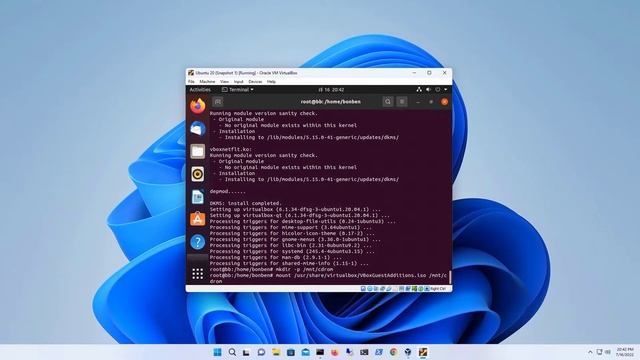Show hidden icons in system tray
Screen dimensions: 640x360
pyautogui.click(x=590, y=352)
